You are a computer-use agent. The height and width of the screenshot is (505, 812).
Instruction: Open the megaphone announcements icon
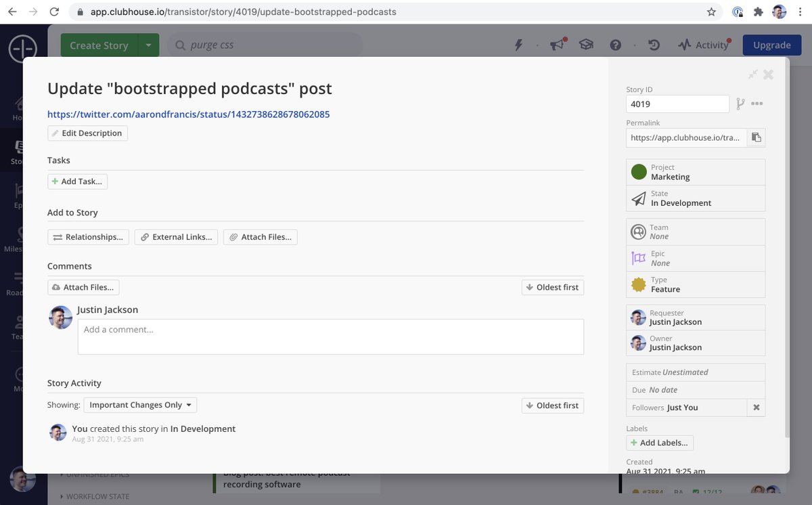click(x=557, y=45)
